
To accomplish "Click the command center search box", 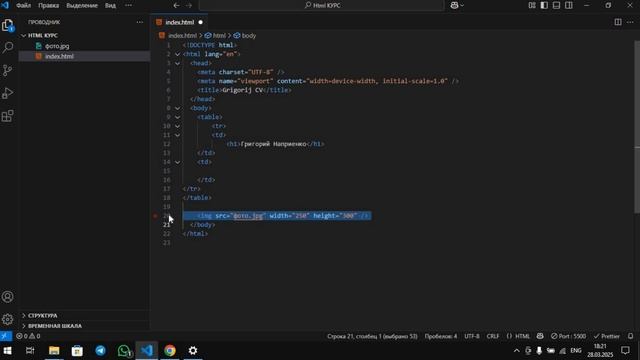I will pyautogui.click(x=322, y=5).
